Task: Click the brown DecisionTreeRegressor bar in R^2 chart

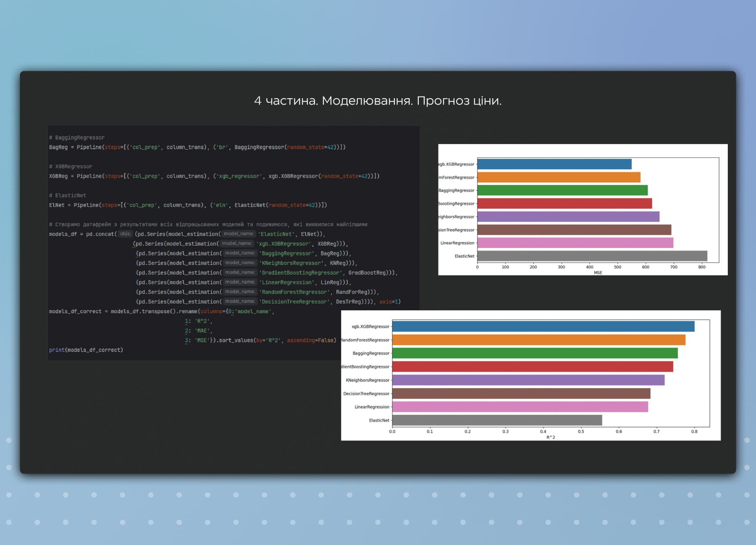Action: (521, 394)
